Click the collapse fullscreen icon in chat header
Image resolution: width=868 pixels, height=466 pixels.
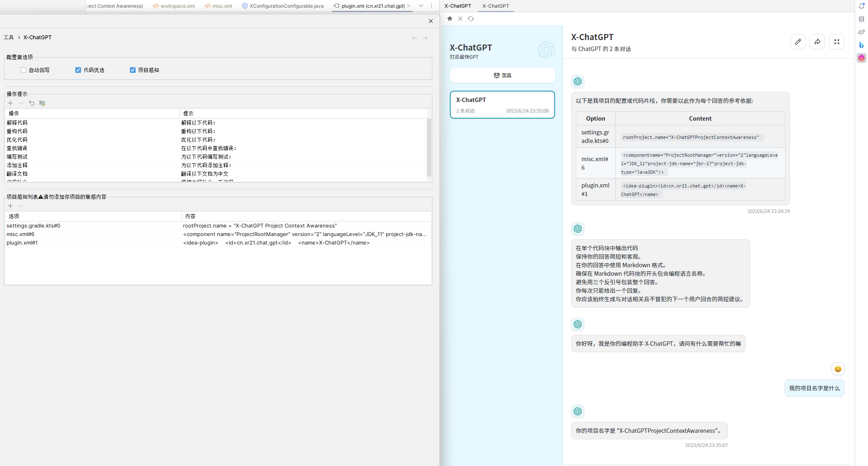[x=836, y=42]
